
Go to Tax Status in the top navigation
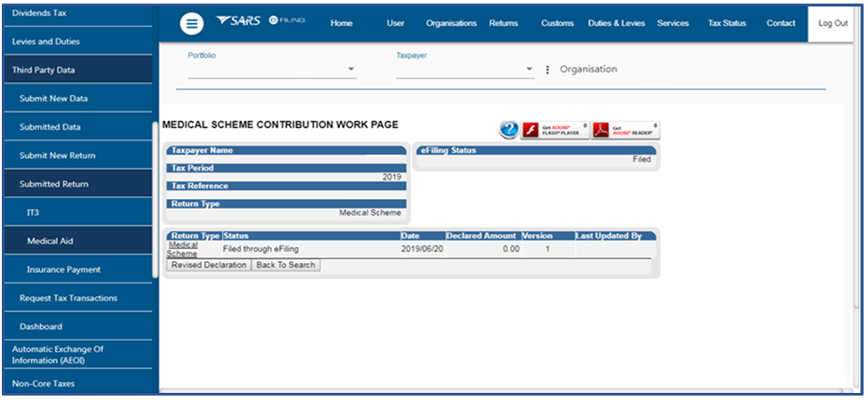726,23
